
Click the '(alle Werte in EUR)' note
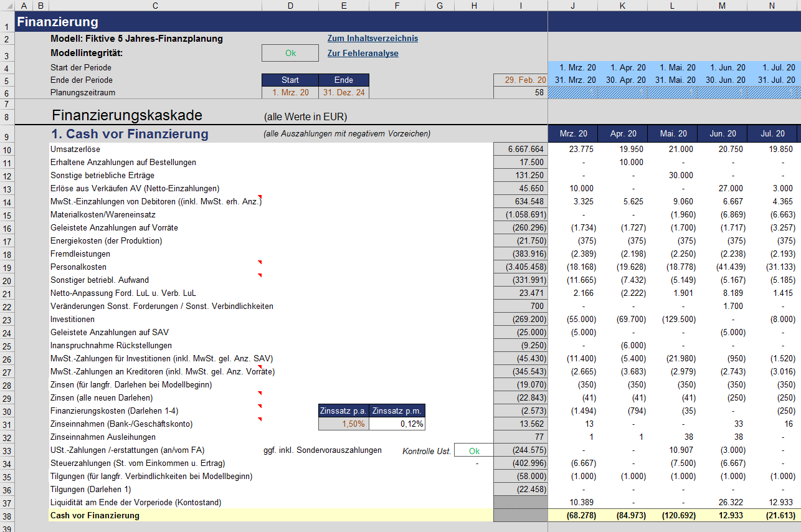pos(305,116)
